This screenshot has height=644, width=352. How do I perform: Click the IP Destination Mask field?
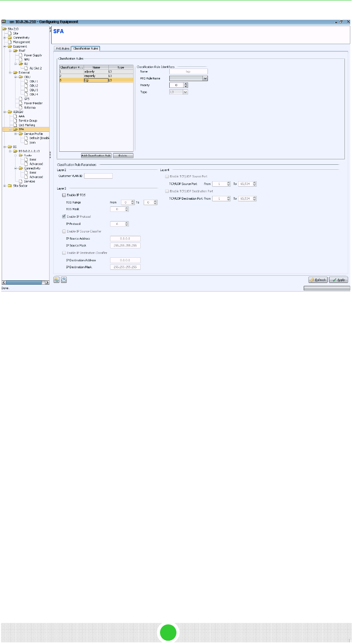coord(125,267)
